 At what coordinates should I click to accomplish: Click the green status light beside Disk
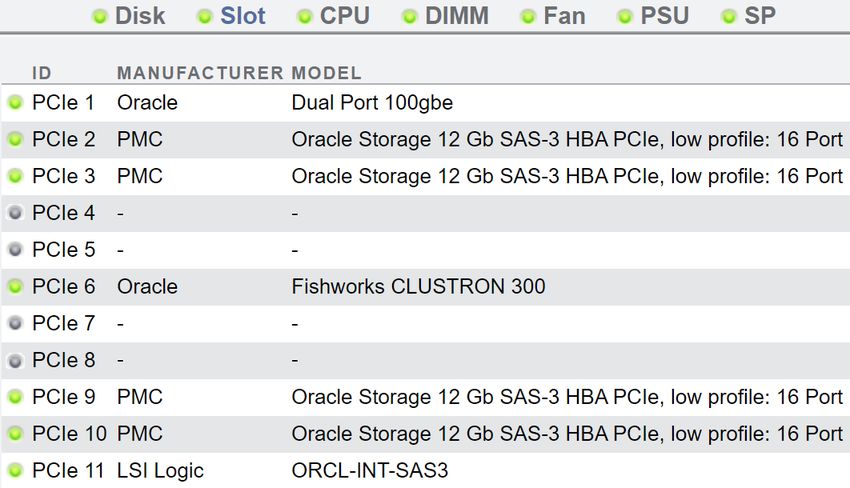pos(100,17)
